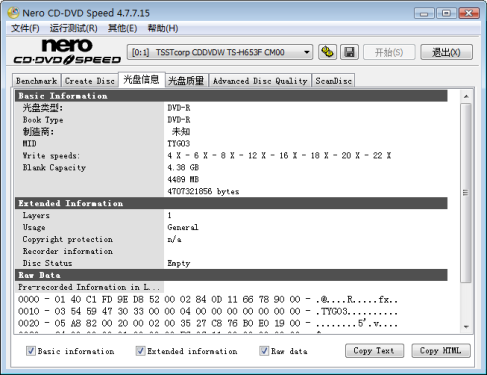This screenshot has height=375, width=487.
Task: Switch to the Create Disc tab
Action: tap(90, 81)
